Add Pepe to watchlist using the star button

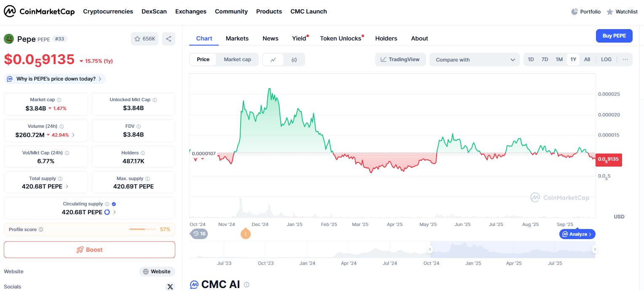coord(145,39)
